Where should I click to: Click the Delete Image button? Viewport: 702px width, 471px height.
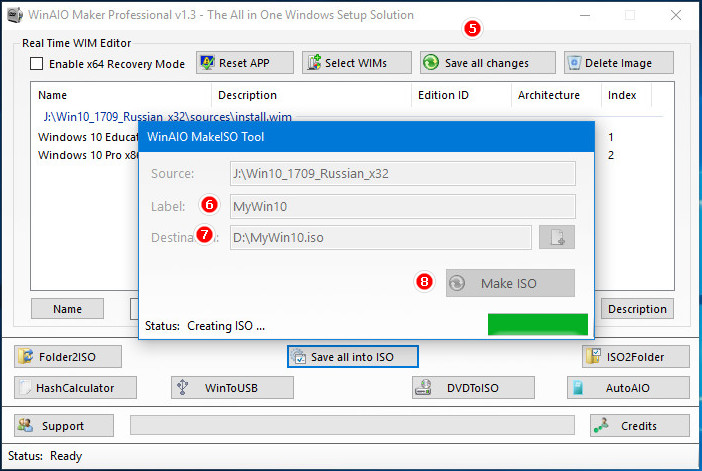[618, 63]
